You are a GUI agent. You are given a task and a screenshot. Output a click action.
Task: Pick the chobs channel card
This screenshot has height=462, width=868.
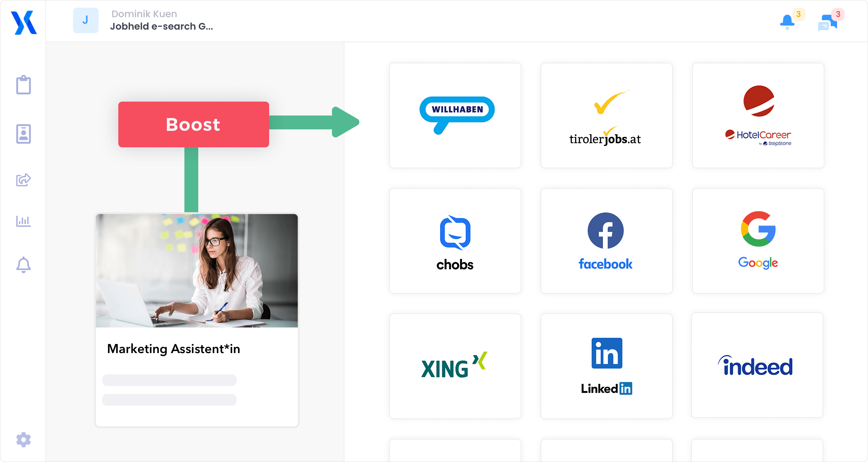(x=455, y=241)
